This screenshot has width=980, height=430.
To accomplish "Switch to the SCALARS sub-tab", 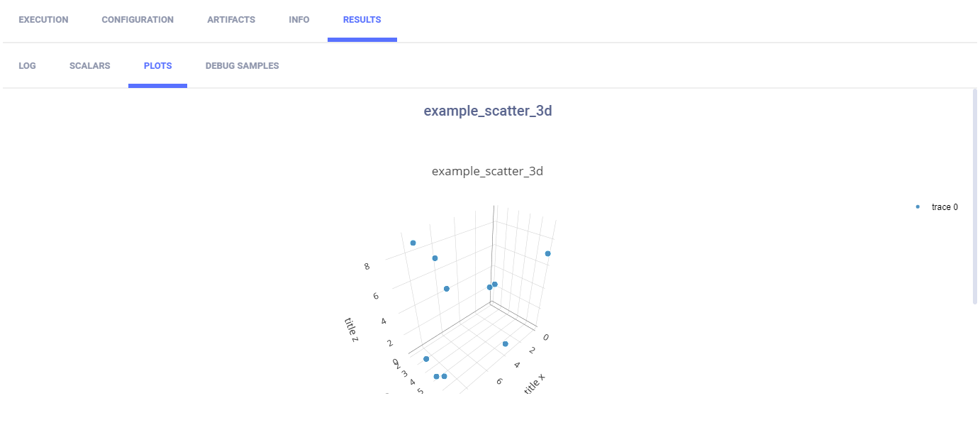I will click(89, 65).
